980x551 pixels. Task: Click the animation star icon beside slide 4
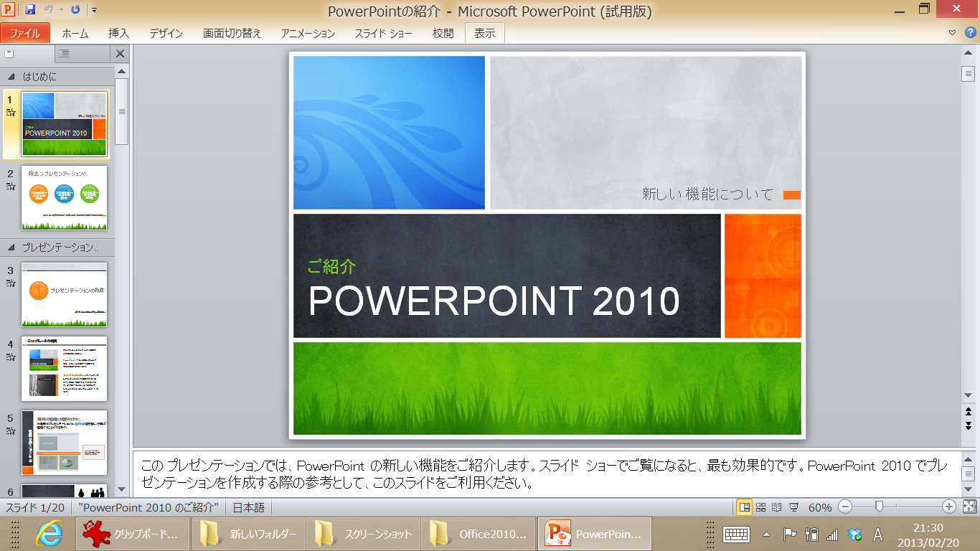(x=11, y=357)
